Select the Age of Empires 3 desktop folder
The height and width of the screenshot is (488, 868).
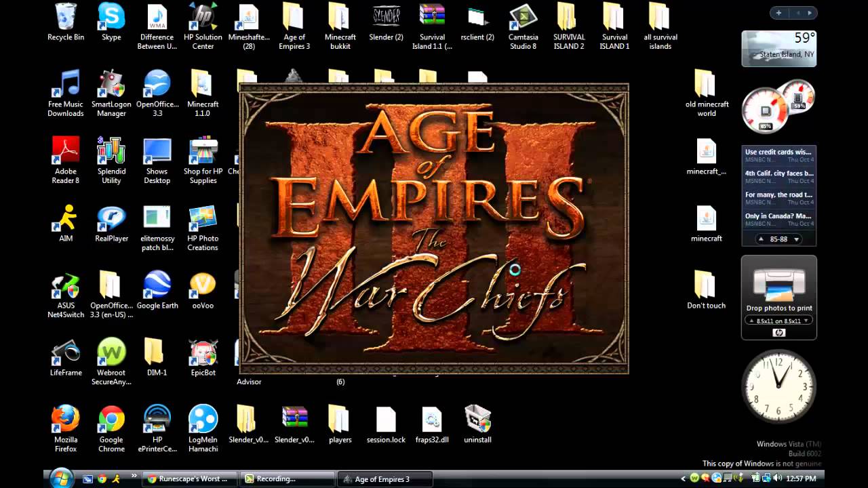294,27
